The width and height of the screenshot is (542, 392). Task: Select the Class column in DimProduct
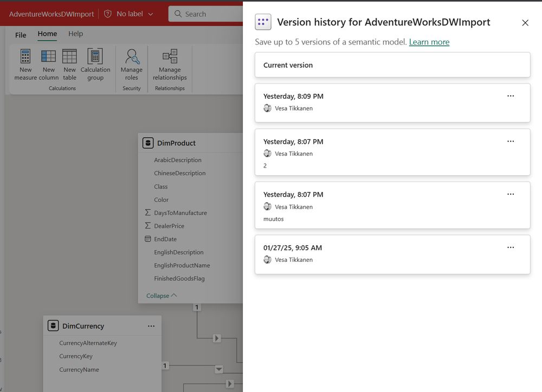[x=161, y=187]
